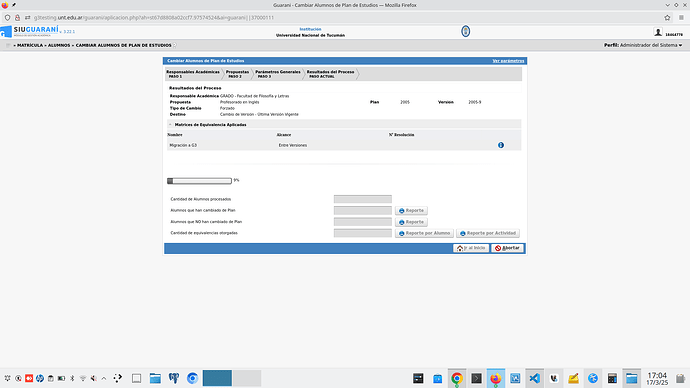Click Reporte for Alumnos que NO han cambiado

[411, 222]
